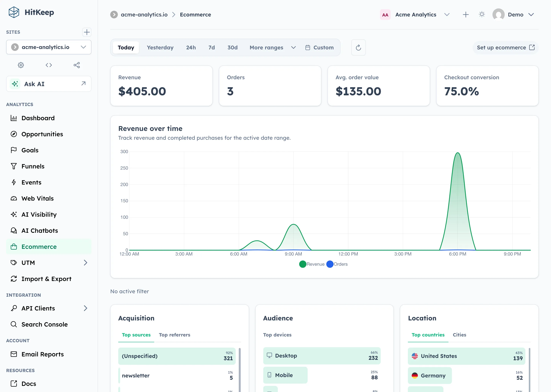Click the Funnels filter icon
Screen dimensions: 551x392
pyautogui.click(x=14, y=166)
